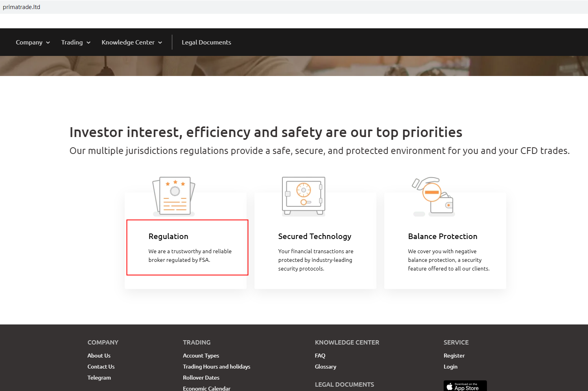Click the SERVICE footer column heading
The height and width of the screenshot is (391, 588).
pyautogui.click(x=456, y=343)
